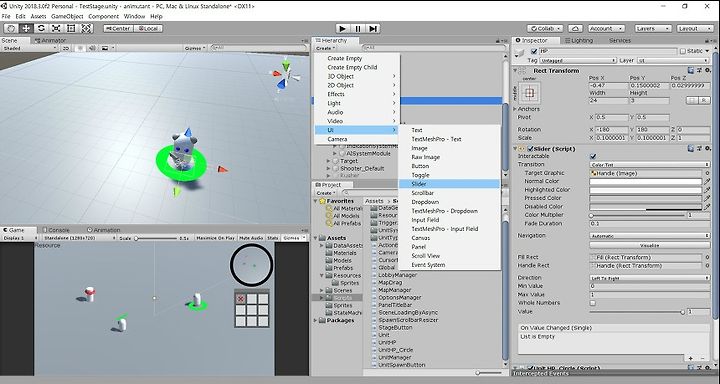The height and width of the screenshot is (384, 720).
Task: Open the scene effects image icon
Action: [x=105, y=48]
